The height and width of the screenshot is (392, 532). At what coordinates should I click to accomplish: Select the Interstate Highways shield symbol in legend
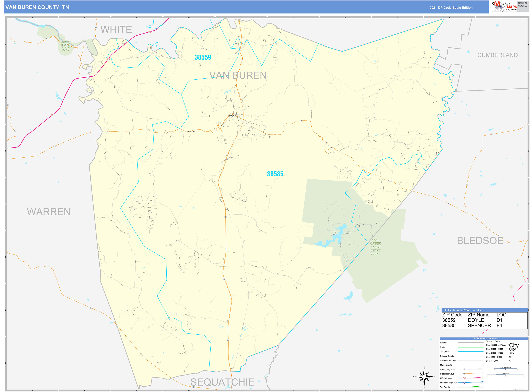pyautogui.click(x=464, y=383)
